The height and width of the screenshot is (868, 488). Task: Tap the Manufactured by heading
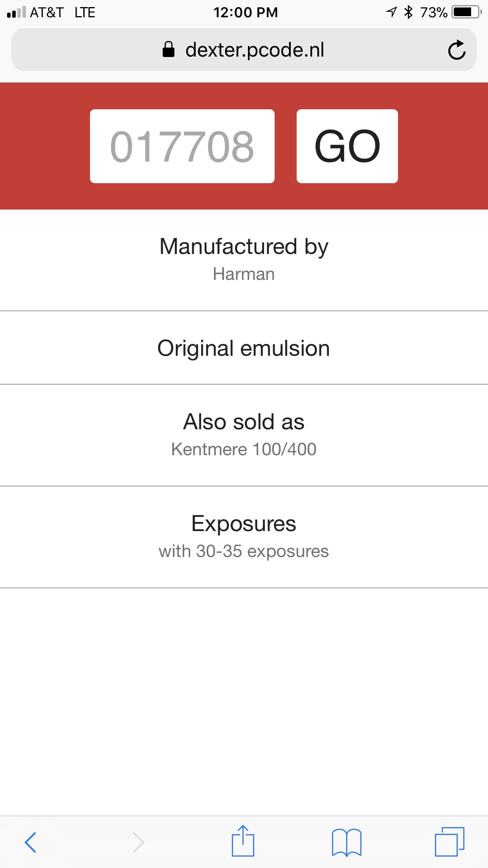coord(244,247)
